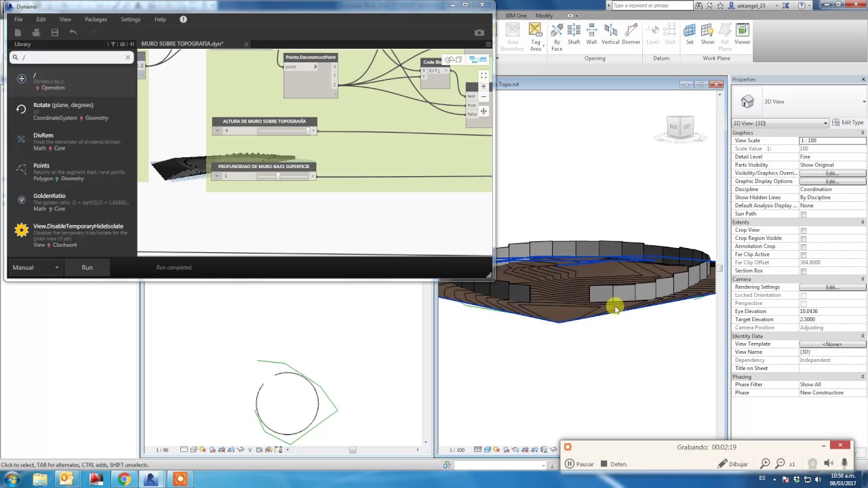This screenshot has height=488, width=868.
Task: Collapse the Extents properties section
Action: [863, 222]
